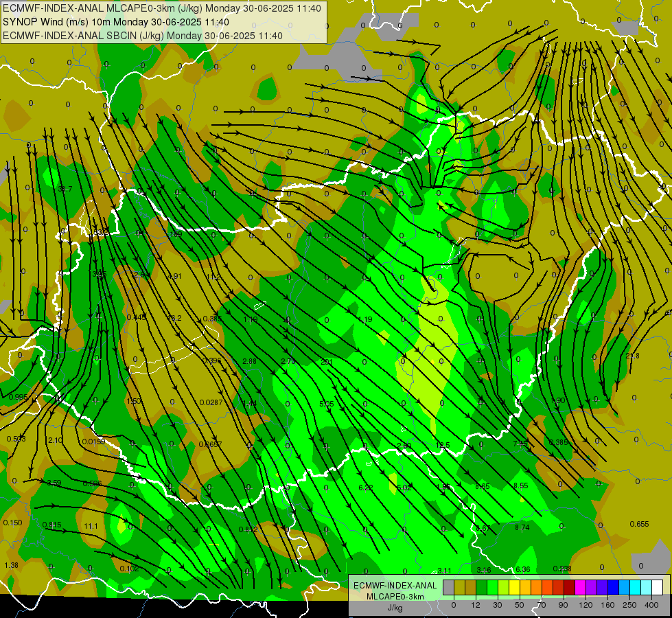Click the station value 3.11

(444, 571)
